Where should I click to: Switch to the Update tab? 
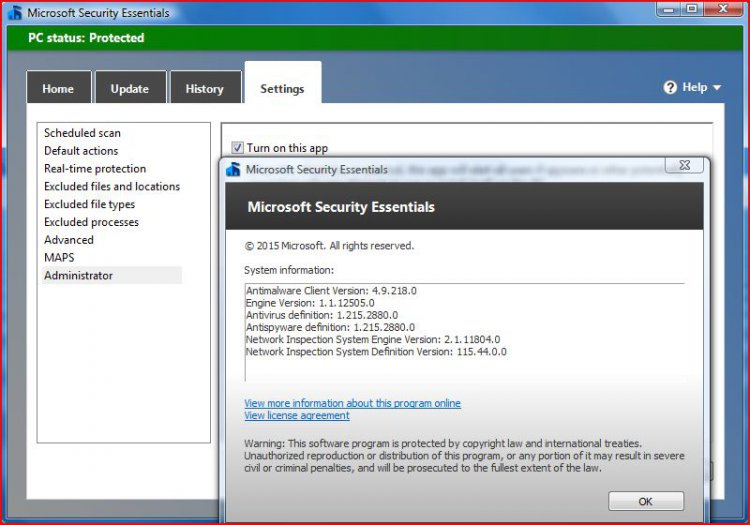(x=130, y=87)
